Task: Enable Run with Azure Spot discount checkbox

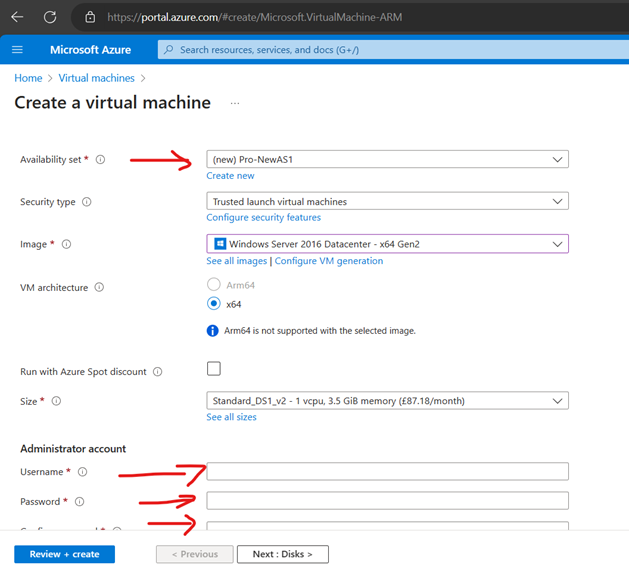Action: click(x=214, y=369)
